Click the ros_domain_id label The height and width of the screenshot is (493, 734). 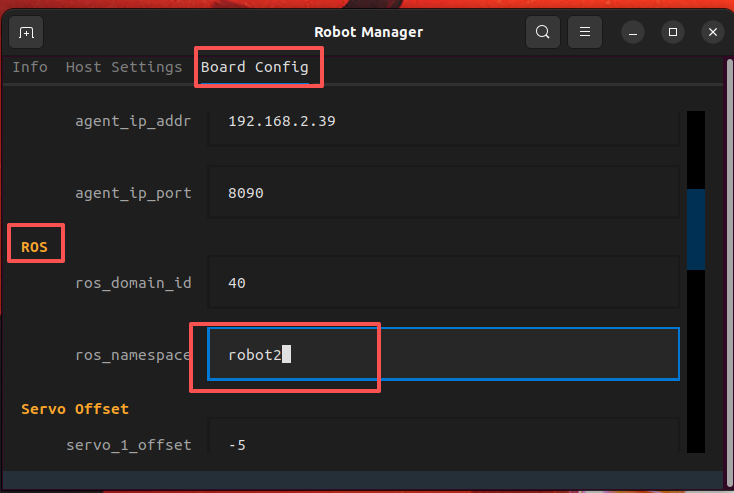pyautogui.click(x=133, y=283)
